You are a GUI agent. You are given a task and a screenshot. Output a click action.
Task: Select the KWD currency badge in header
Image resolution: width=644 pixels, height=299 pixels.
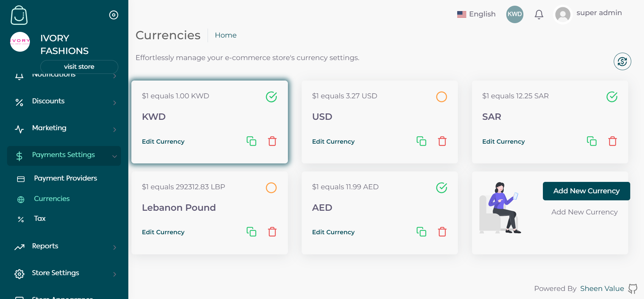point(515,14)
